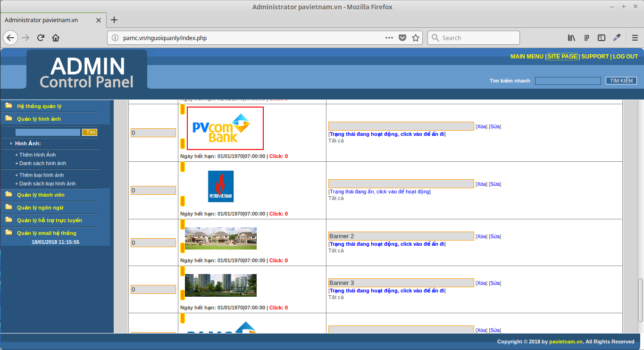
Task: Open Quản lý ngôn ngữ folder icon
Action: click(9, 207)
